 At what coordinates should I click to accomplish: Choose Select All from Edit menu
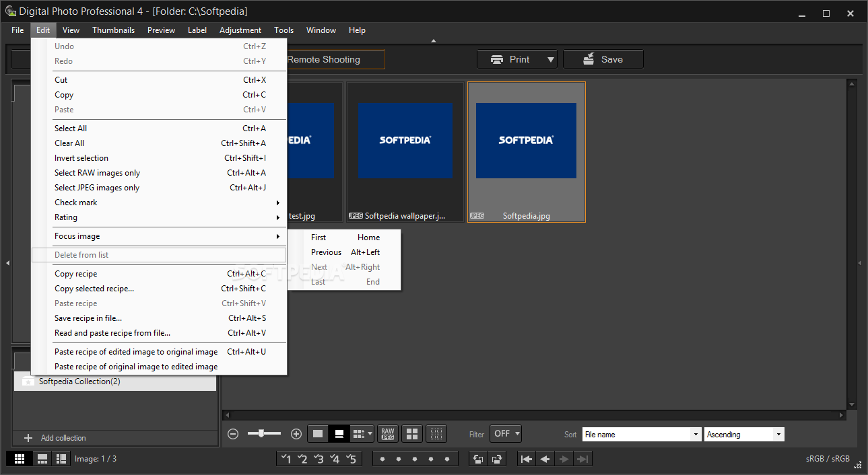coord(159,129)
